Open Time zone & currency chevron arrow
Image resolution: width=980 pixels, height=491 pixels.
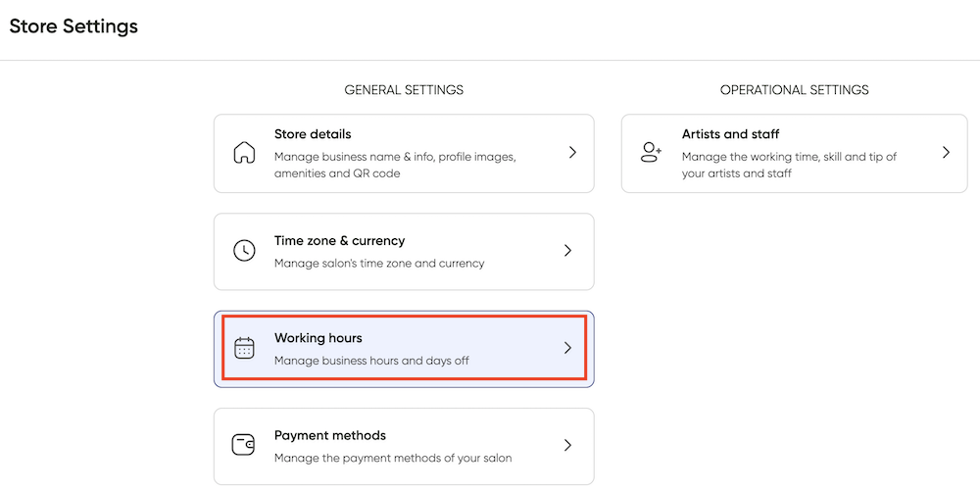(x=567, y=251)
